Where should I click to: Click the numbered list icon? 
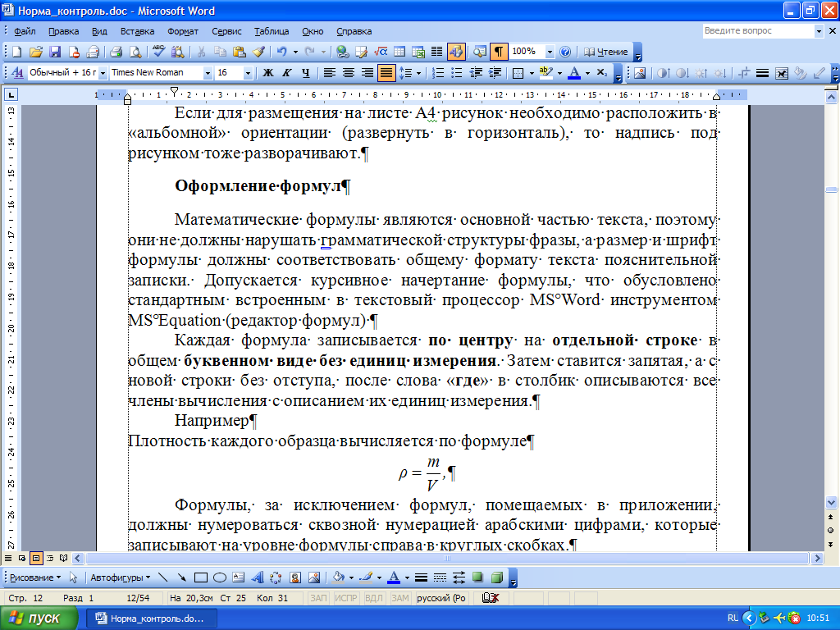point(438,73)
